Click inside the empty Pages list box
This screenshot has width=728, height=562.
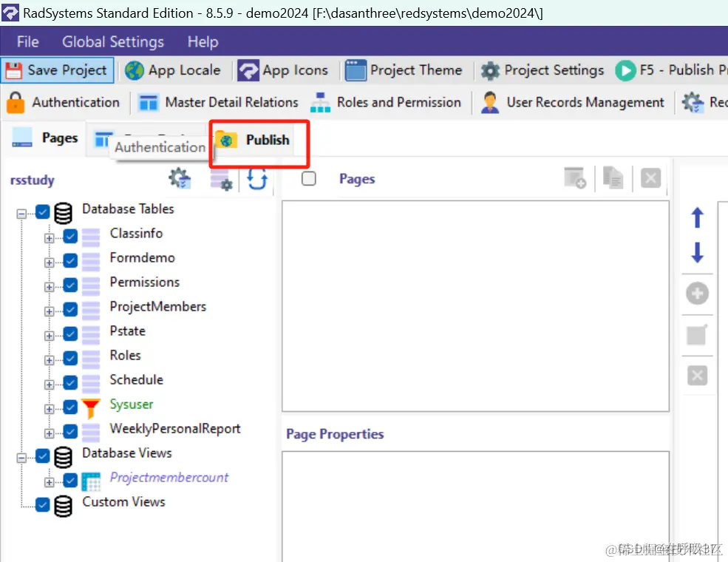[x=475, y=306]
